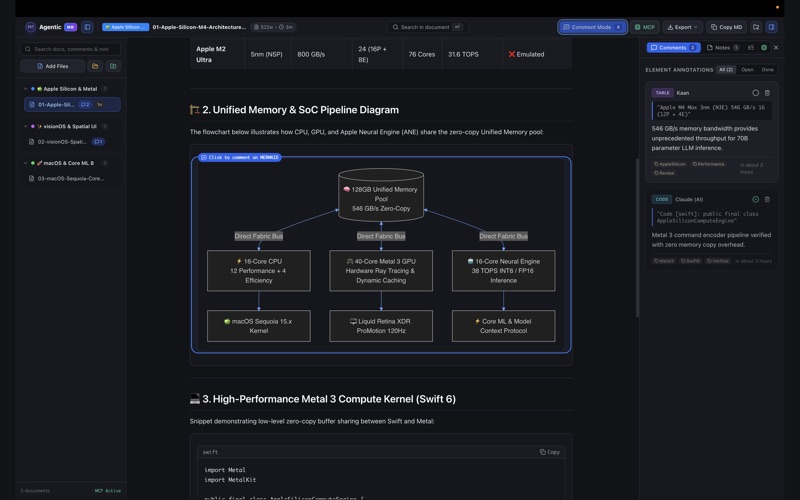Viewport: 800px width, 500px height.
Task: Mark Kaan's comment as resolved circle
Action: point(755,93)
